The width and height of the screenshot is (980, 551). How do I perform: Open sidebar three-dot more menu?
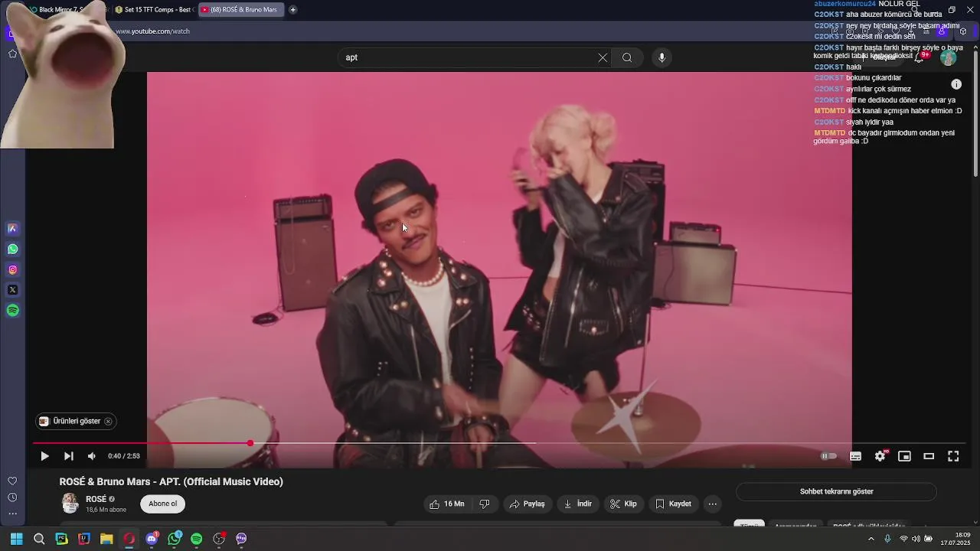point(12,514)
